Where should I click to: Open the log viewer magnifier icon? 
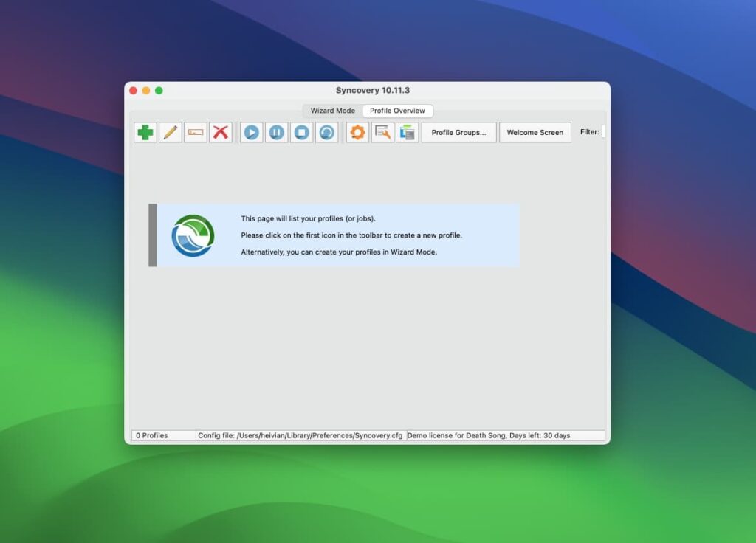pyautogui.click(x=382, y=133)
